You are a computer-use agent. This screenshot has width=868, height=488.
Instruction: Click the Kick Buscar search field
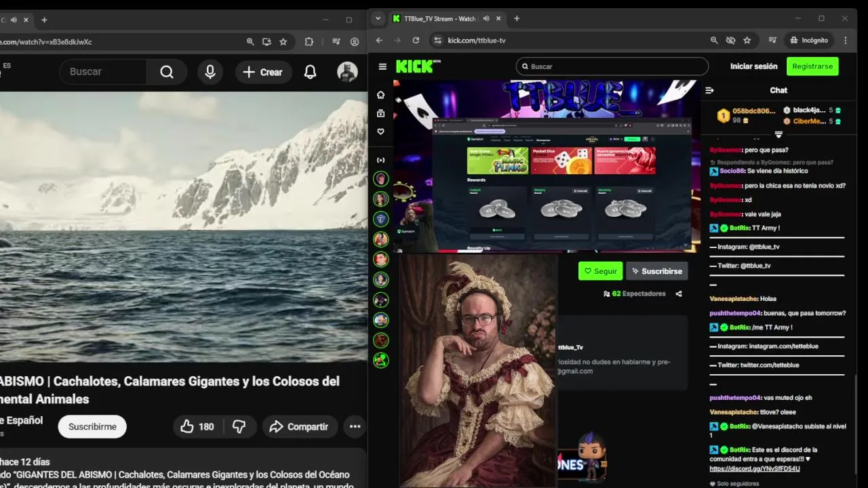click(612, 66)
